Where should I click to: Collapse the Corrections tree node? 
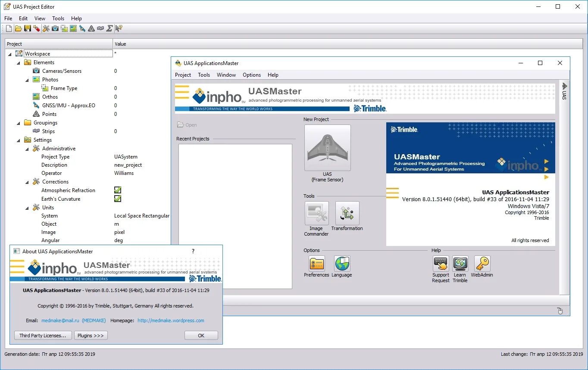click(27, 182)
